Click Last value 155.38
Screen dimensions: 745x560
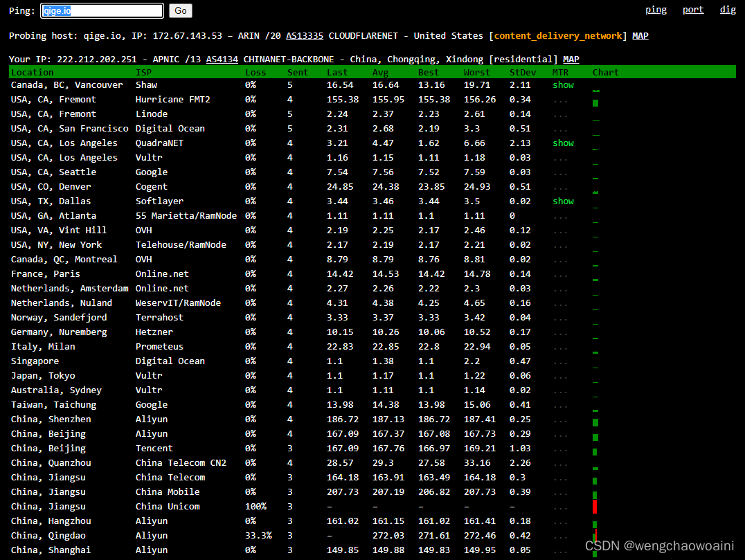coord(343,100)
